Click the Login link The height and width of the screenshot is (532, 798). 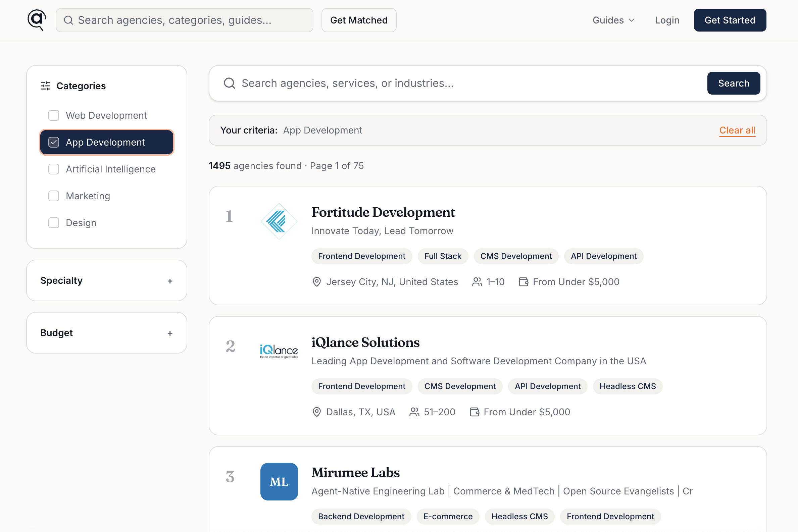coord(667,20)
